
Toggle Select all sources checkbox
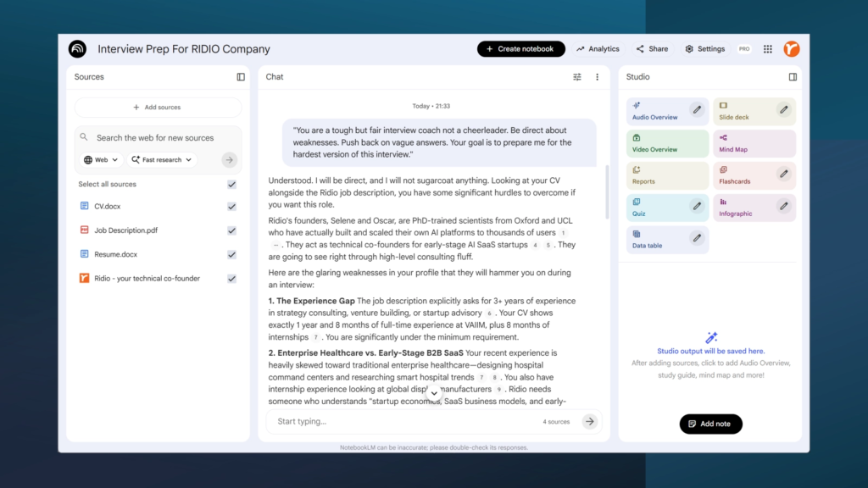pos(231,184)
